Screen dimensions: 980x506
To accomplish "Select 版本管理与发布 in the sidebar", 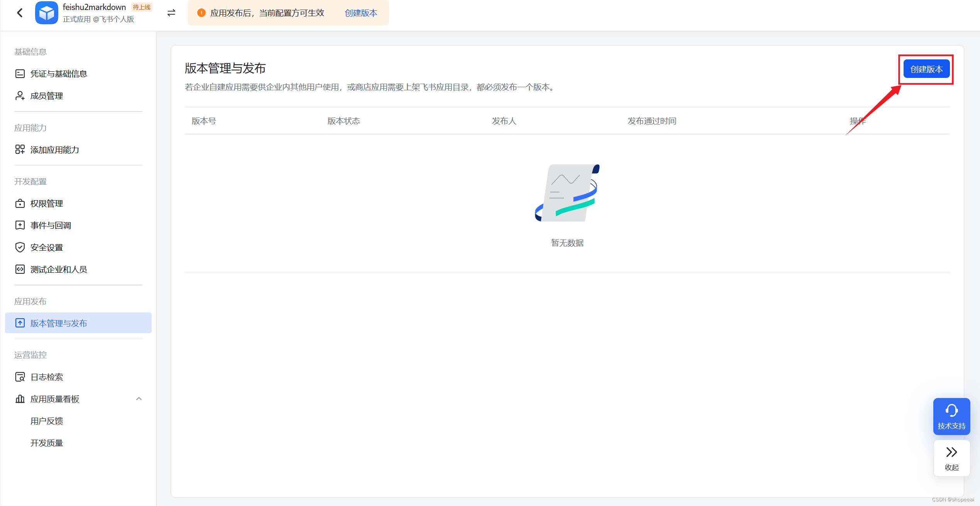I will [59, 323].
